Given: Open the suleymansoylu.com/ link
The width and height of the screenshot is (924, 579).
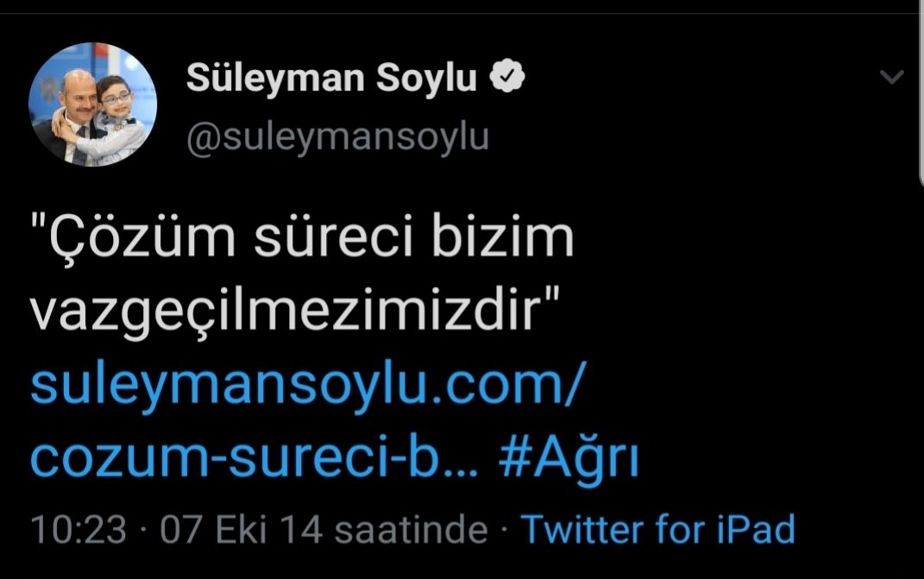Looking at the screenshot, I should click(x=308, y=386).
